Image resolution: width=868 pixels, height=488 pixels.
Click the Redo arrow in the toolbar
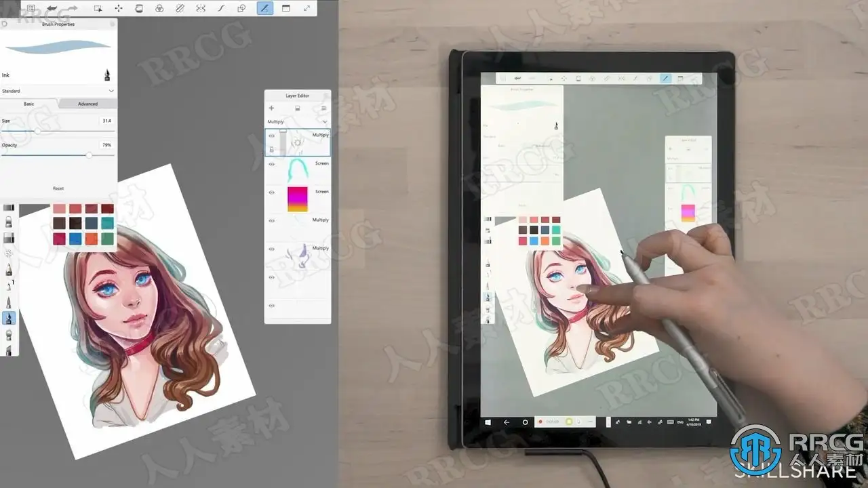(x=71, y=8)
